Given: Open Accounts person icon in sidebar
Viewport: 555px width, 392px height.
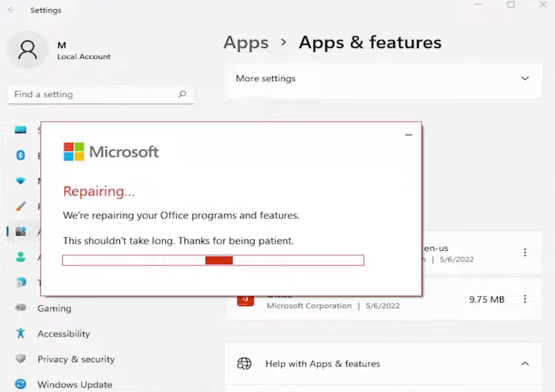Looking at the screenshot, I should 21,257.
